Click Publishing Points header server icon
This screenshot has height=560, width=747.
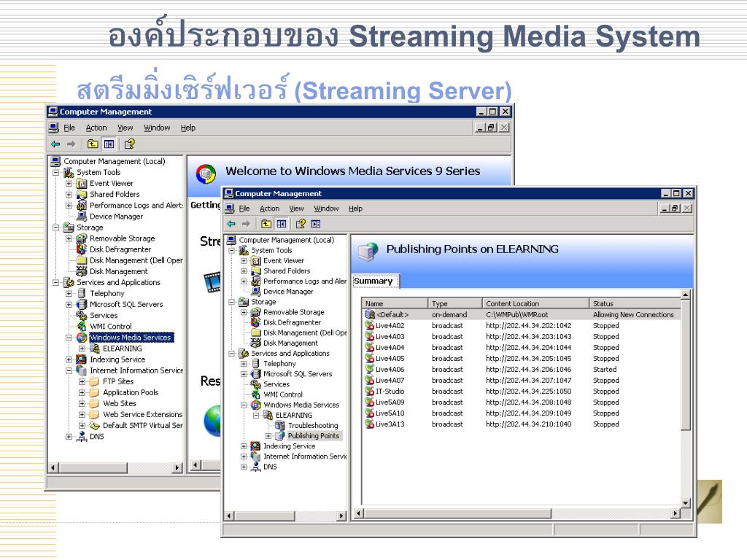coord(368,251)
